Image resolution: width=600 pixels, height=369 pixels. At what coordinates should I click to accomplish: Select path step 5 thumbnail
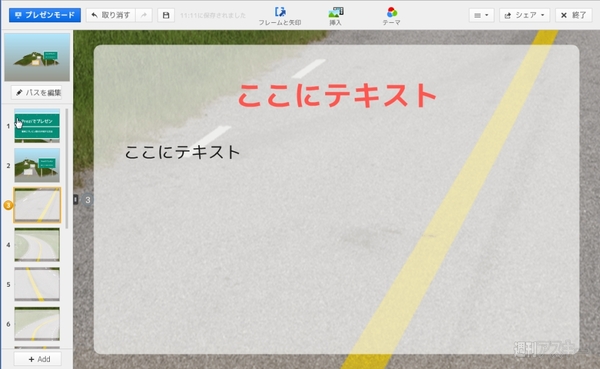click(37, 284)
